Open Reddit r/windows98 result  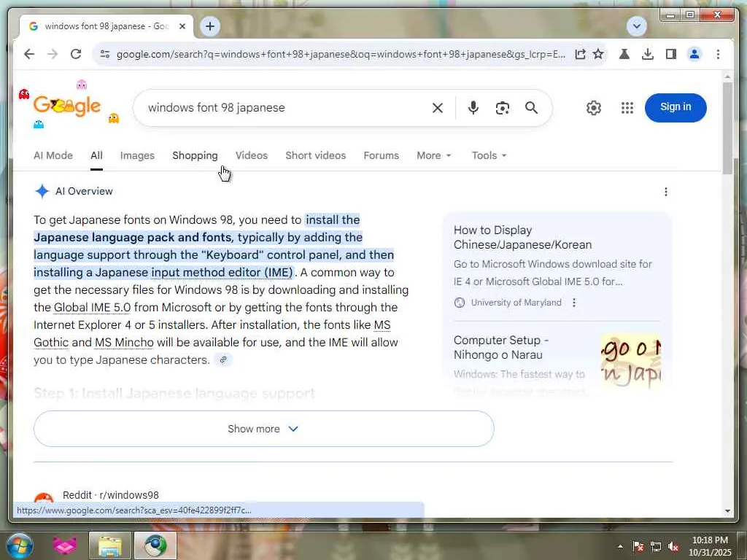tap(111, 495)
